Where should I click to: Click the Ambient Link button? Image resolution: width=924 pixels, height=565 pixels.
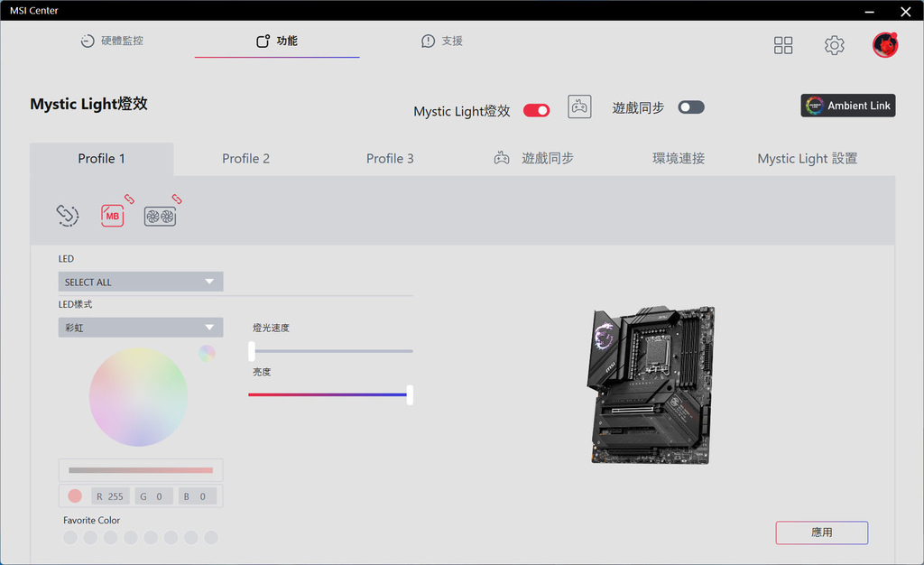[848, 106]
